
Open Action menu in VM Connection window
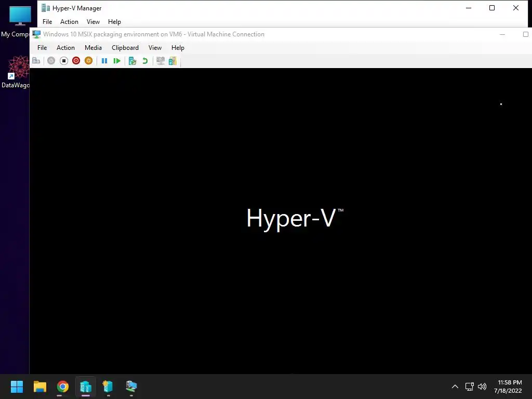65,47
